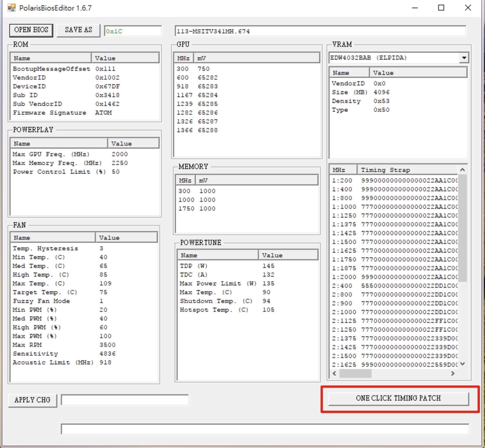Maximize the PolarisBiosEditor window

[441, 8]
